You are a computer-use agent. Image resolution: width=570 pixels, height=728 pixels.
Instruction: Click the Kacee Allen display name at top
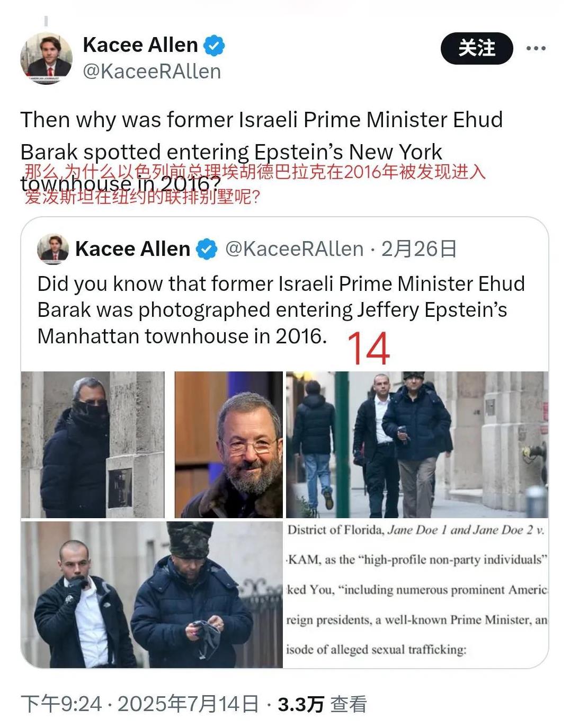pyautogui.click(x=140, y=45)
